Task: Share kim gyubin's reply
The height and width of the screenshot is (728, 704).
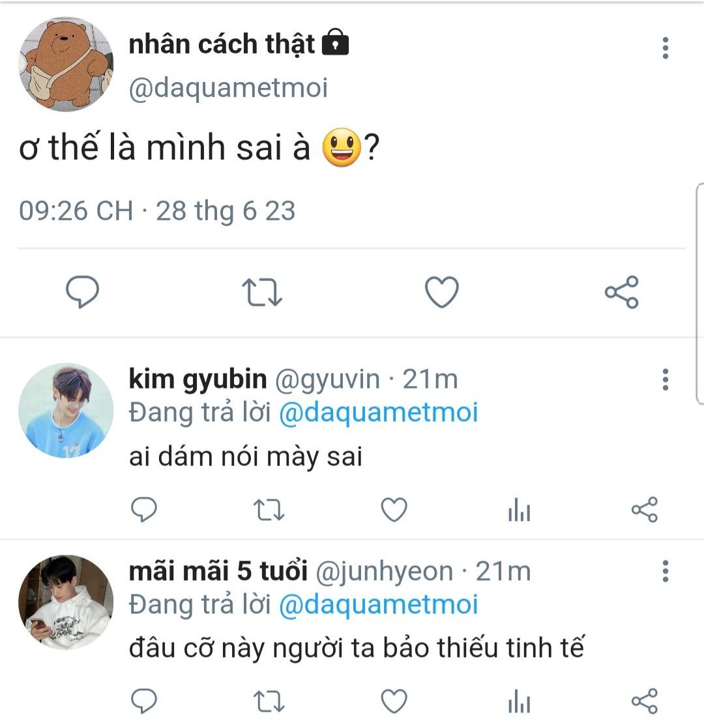Action: (645, 510)
